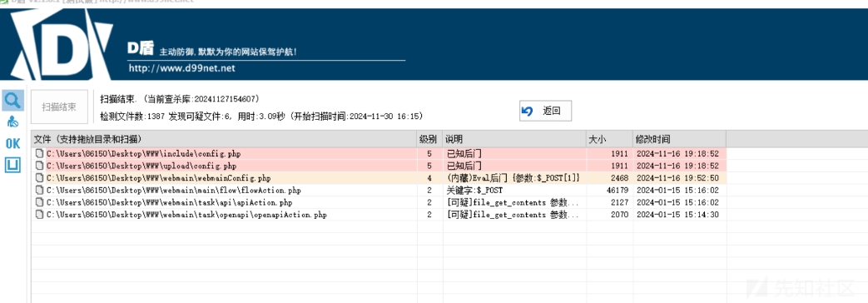Sort by the 级别 column header
868x303 pixels.
click(429, 139)
